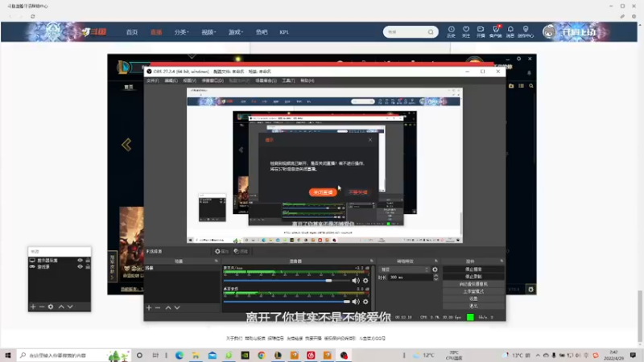Image resolution: width=644 pixels, height=362 pixels.
Task: Click the search magnifier in Douyu search box
Action: [431, 32]
